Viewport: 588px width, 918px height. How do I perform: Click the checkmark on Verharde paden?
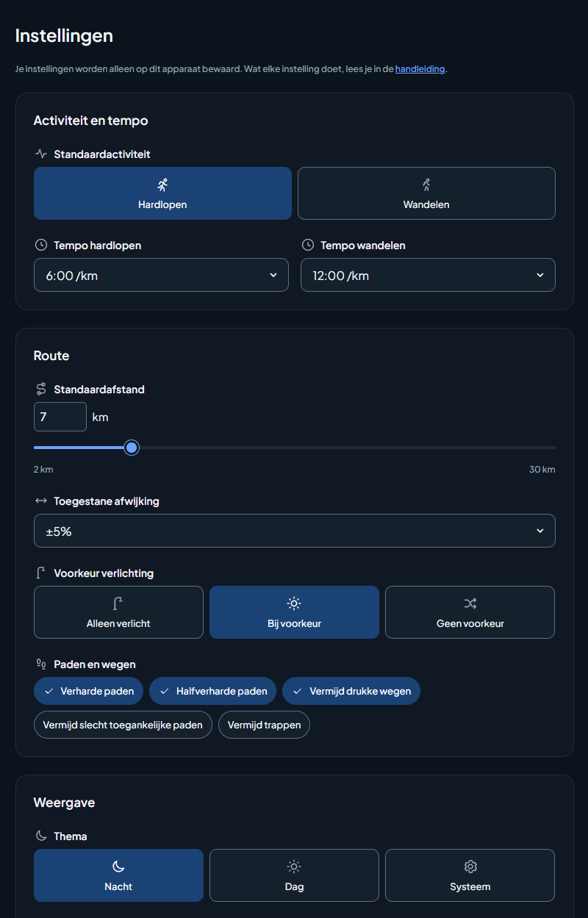click(49, 691)
